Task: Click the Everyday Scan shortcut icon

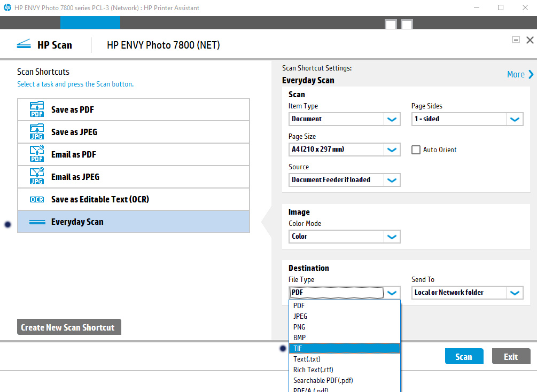Action: click(x=36, y=221)
